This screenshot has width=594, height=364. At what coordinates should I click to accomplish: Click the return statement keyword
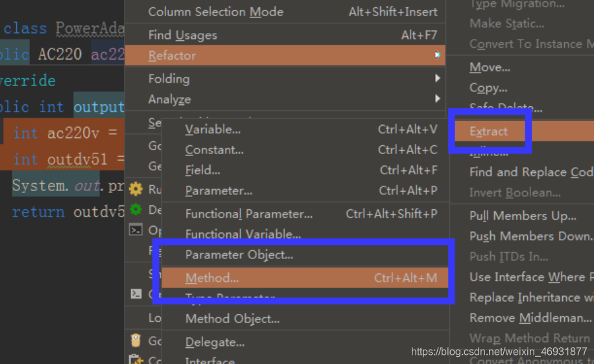click(x=38, y=212)
